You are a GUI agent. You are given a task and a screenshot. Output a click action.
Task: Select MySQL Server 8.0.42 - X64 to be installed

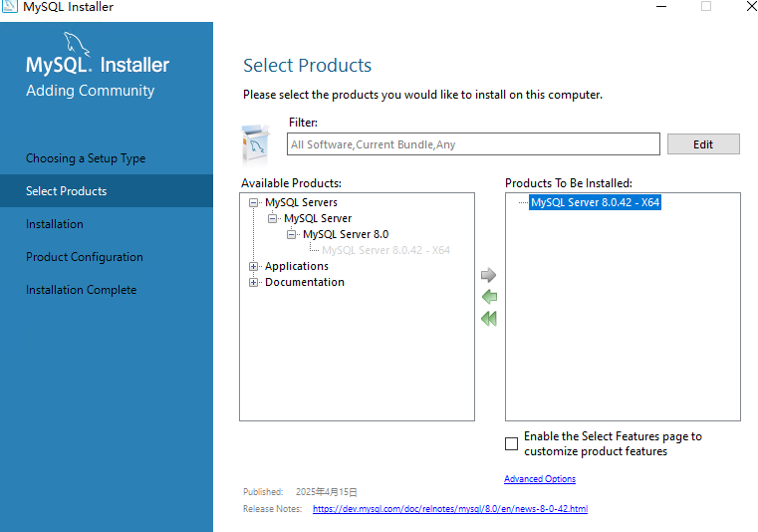click(595, 202)
